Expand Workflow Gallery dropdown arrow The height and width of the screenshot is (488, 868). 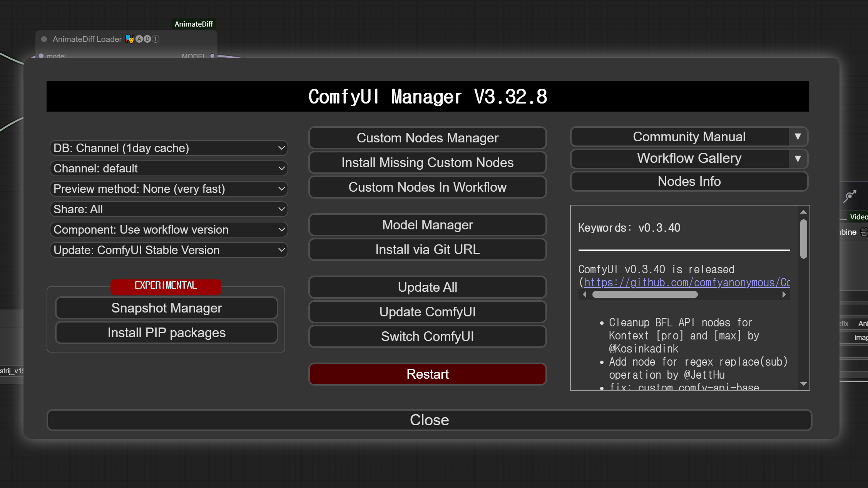[x=798, y=159]
